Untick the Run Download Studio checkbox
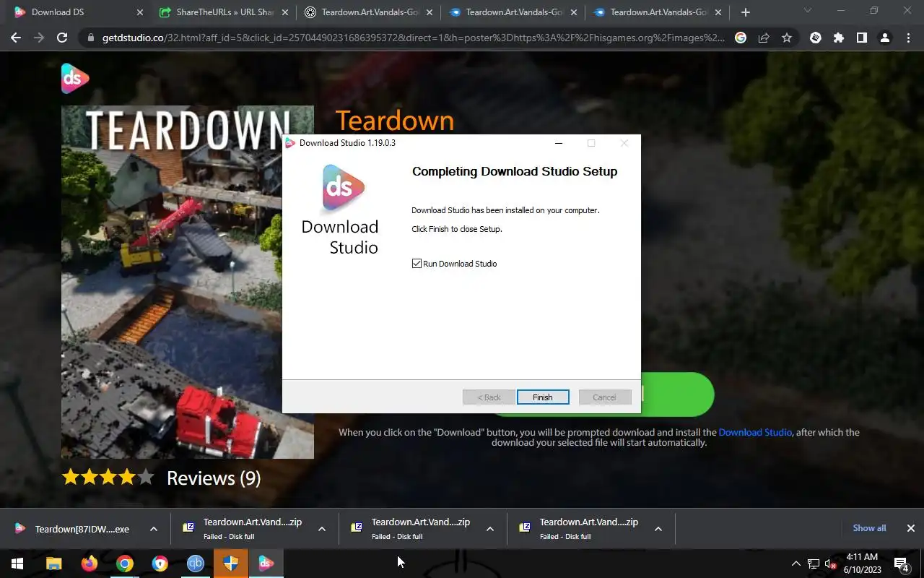 (417, 264)
